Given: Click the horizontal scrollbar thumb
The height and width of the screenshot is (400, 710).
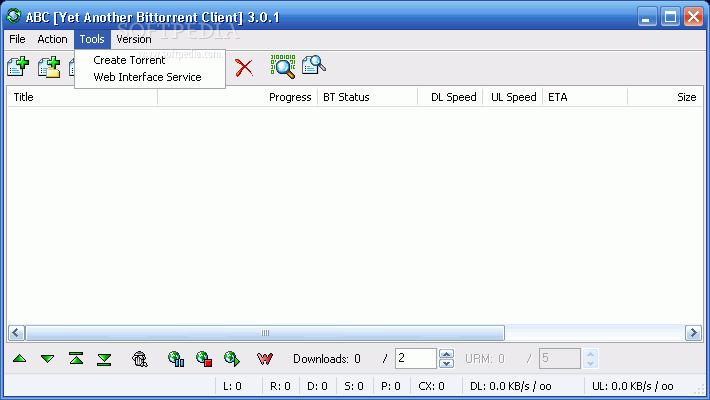Looking at the screenshot, I should click(265, 333).
